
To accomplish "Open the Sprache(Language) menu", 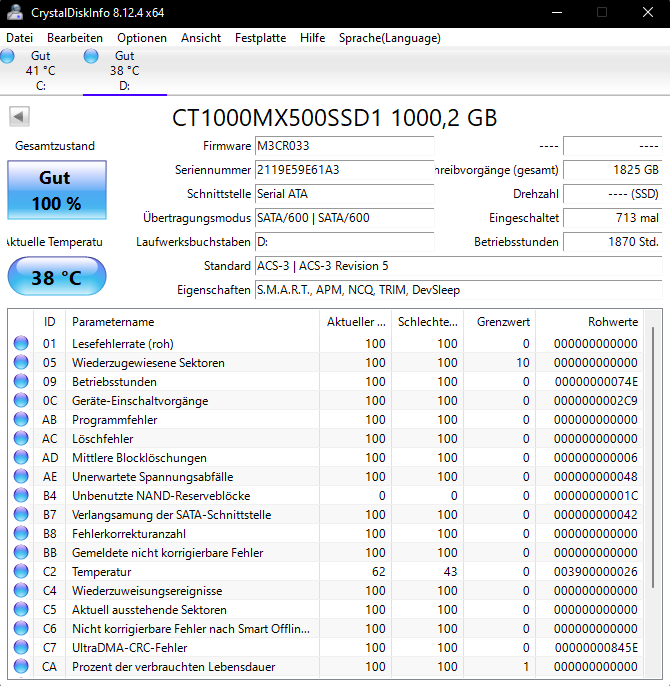I will [389, 38].
